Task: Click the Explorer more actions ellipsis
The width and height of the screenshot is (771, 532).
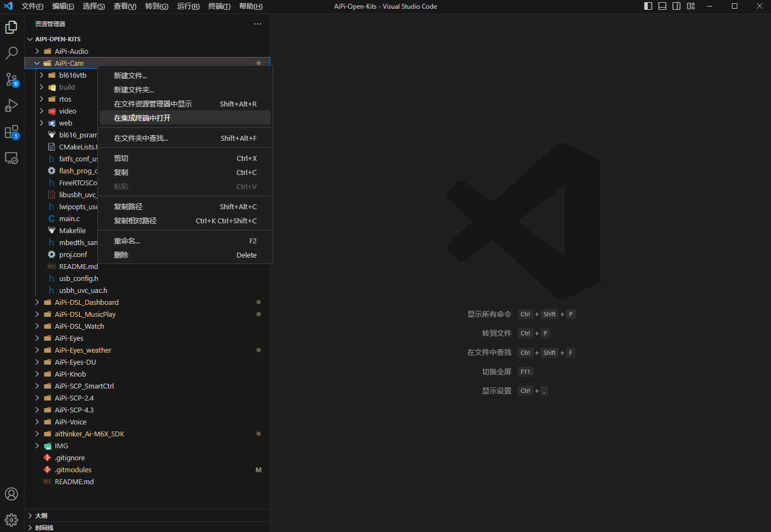Action: pos(258,24)
